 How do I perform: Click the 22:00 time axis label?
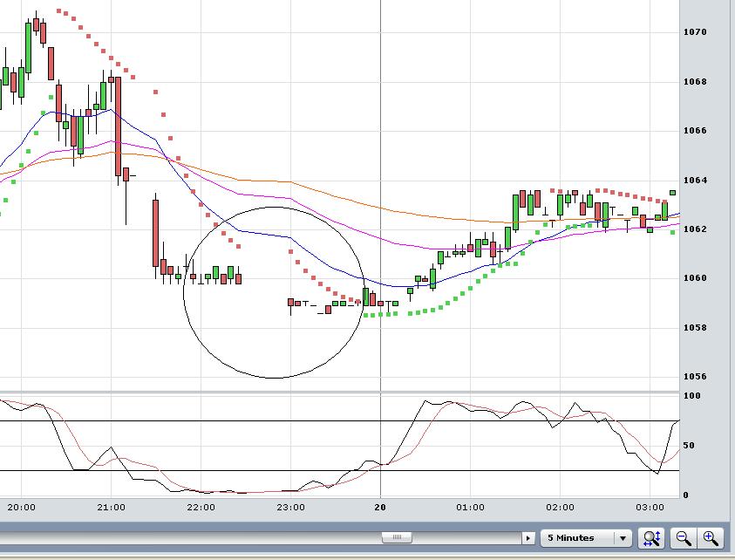(201, 507)
